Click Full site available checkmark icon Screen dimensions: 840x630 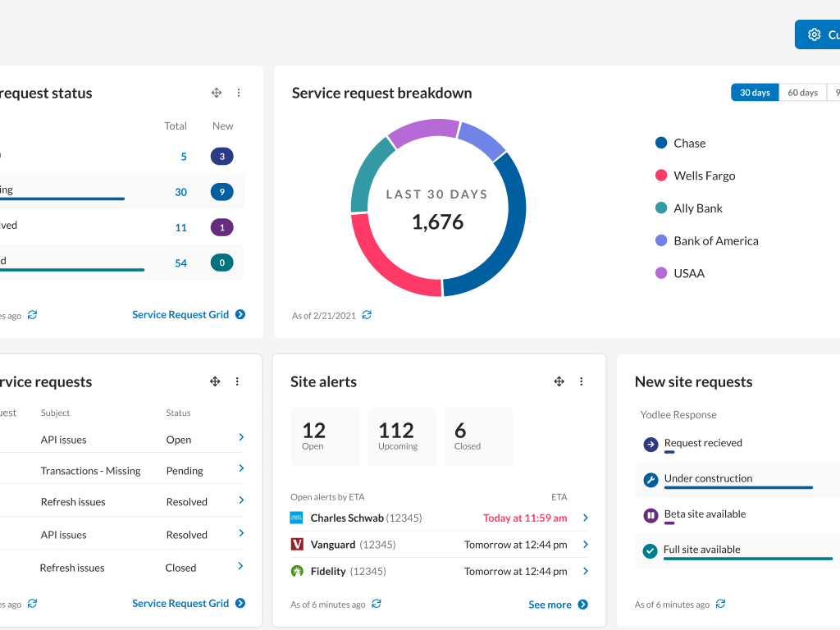click(x=650, y=550)
